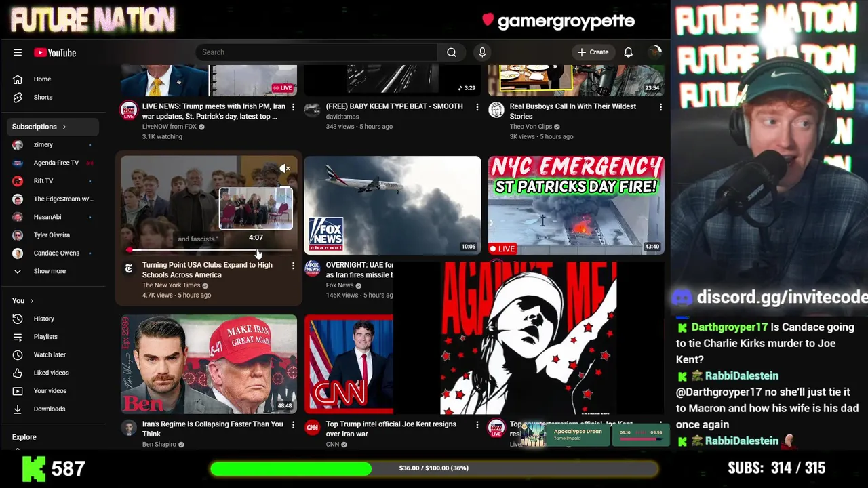Open Tyler Oliveira subscription

point(53,235)
